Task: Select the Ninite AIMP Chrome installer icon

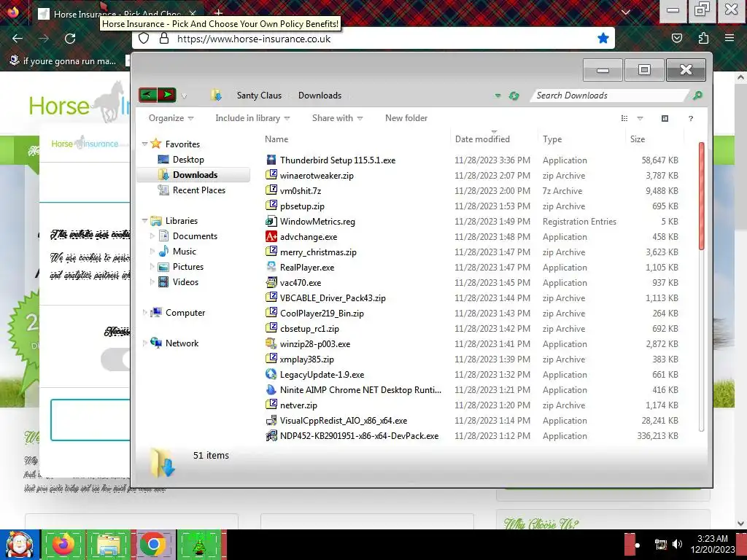Action: [271, 389]
